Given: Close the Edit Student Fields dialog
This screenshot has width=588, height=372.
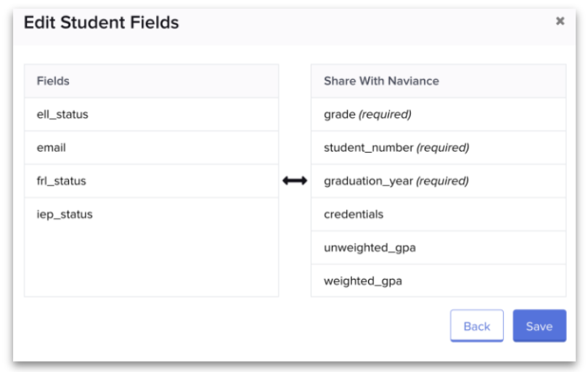Looking at the screenshot, I should tap(560, 22).
